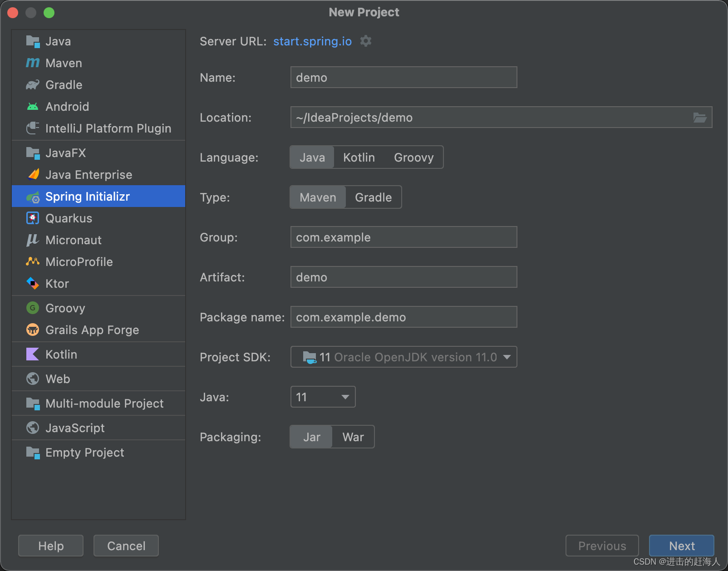Image resolution: width=728 pixels, height=571 pixels.
Task: Switch language to Kotlin
Action: [359, 157]
